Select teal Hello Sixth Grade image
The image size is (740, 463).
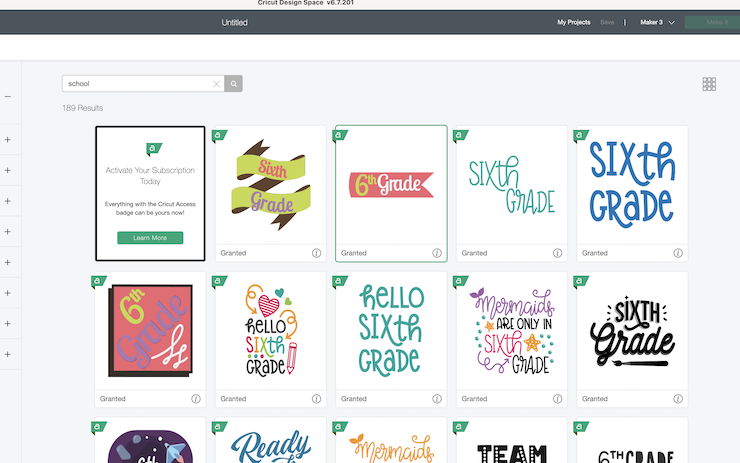tap(391, 331)
